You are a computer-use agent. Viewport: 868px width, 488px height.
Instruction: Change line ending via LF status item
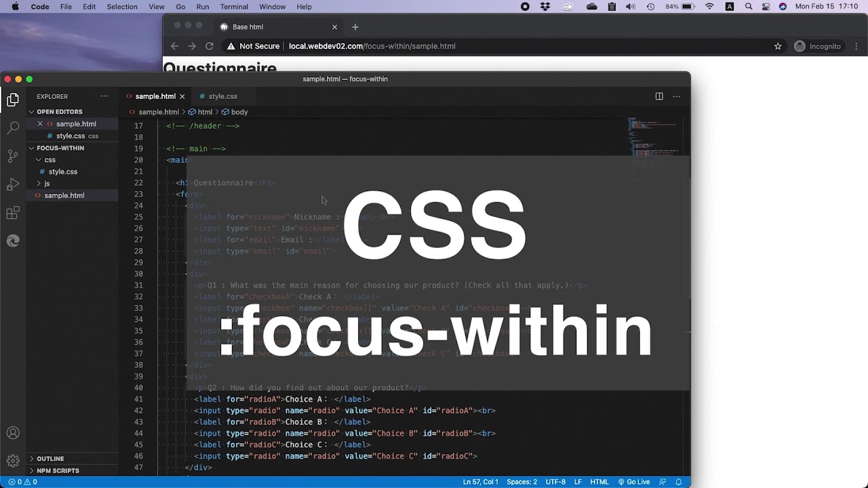tap(578, 482)
